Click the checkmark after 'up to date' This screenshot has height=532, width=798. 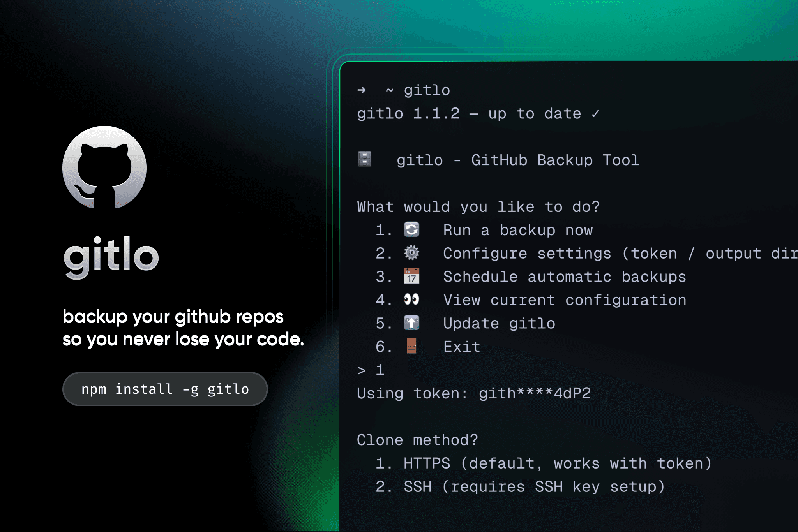pos(595,114)
